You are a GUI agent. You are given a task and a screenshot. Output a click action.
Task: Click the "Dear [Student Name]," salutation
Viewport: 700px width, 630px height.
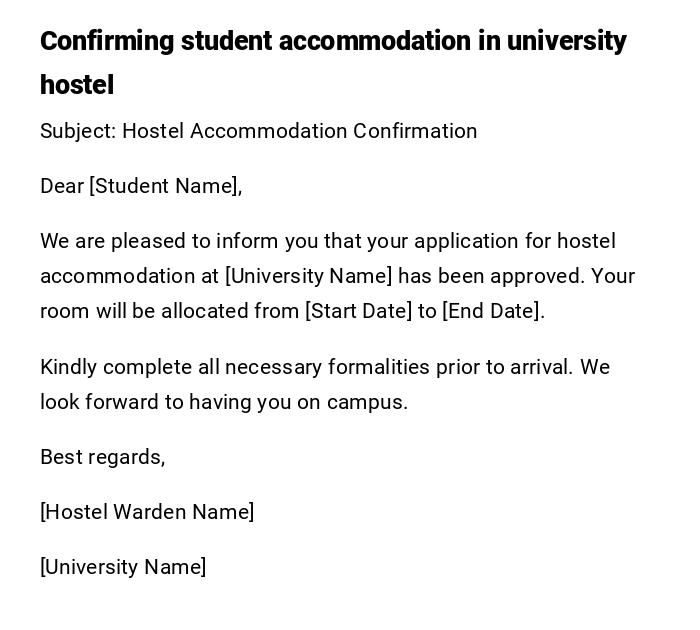141,186
